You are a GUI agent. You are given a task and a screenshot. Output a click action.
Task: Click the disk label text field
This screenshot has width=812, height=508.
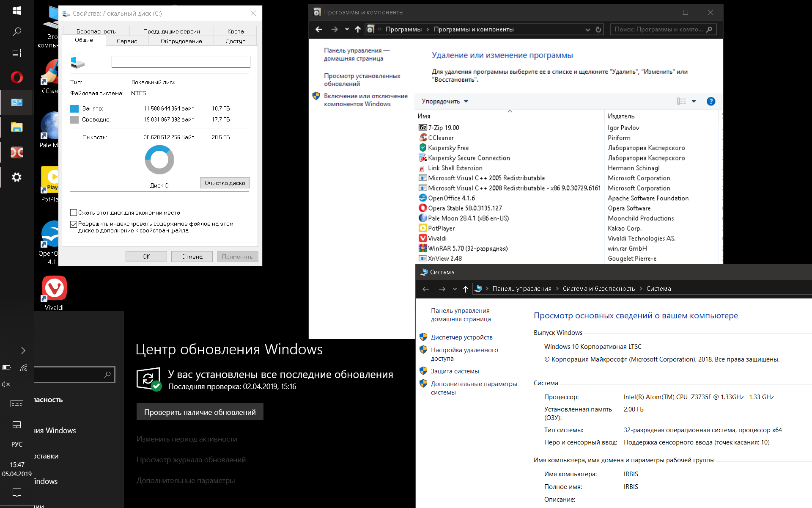point(181,62)
